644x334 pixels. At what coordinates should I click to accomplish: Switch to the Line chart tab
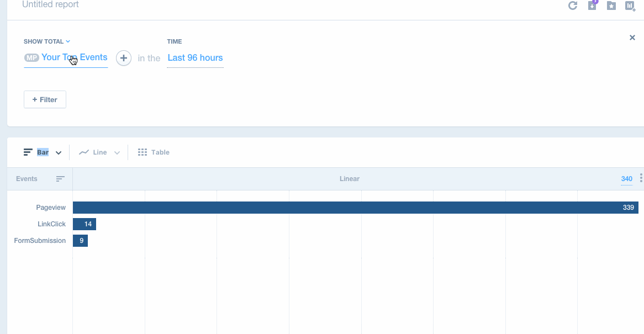point(93,152)
